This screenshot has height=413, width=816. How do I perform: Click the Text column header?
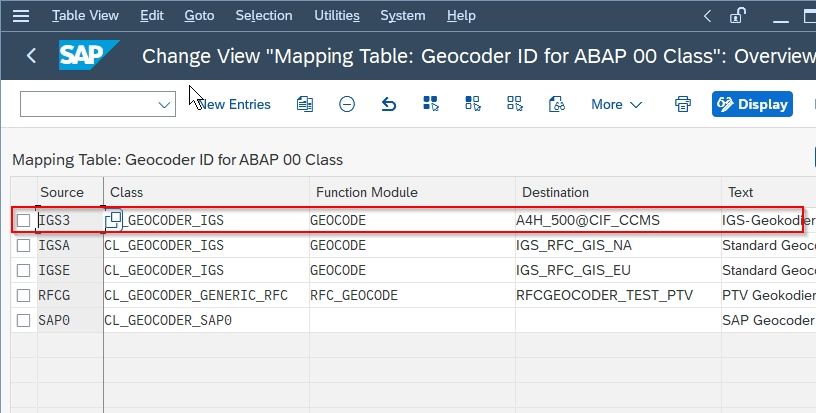(x=769, y=192)
